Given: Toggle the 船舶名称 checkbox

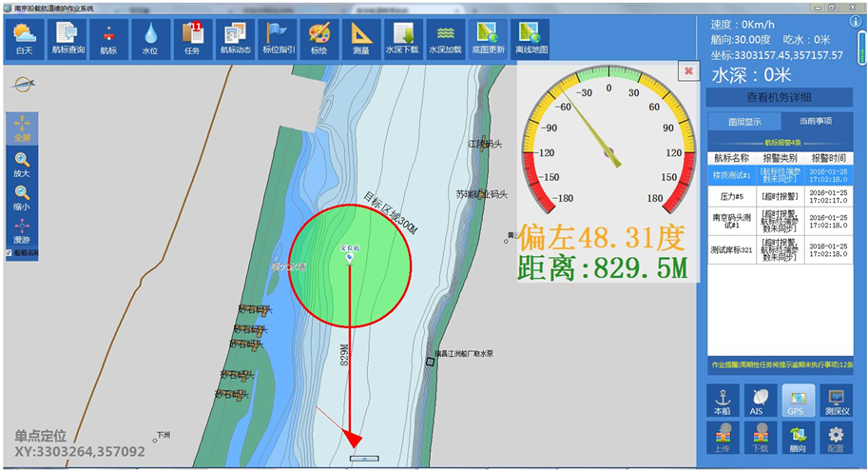Looking at the screenshot, I should [x=9, y=252].
